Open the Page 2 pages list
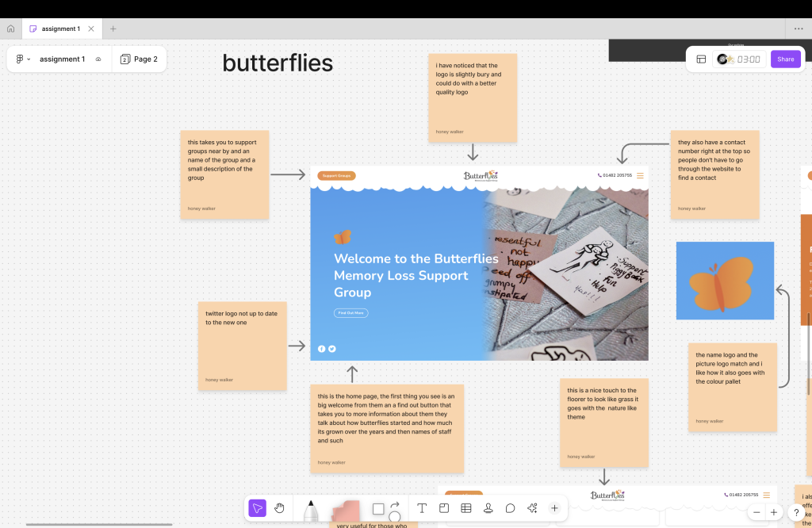The width and height of the screenshot is (812, 528). click(x=140, y=59)
